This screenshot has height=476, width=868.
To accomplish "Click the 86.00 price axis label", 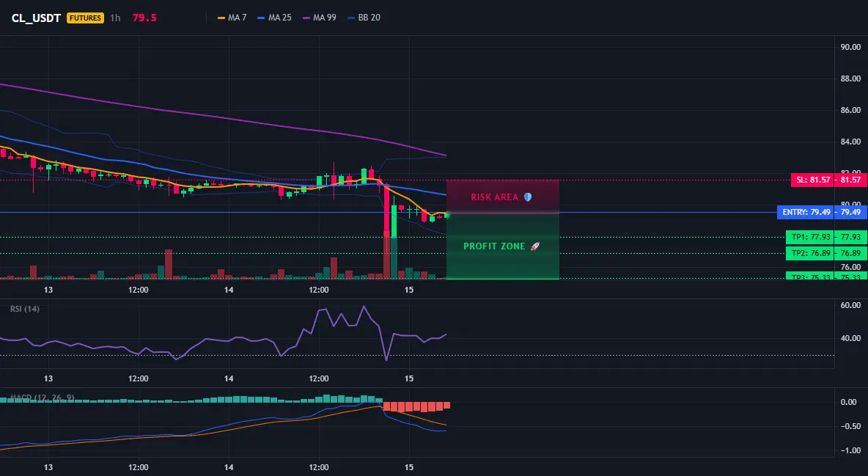I will pos(850,110).
